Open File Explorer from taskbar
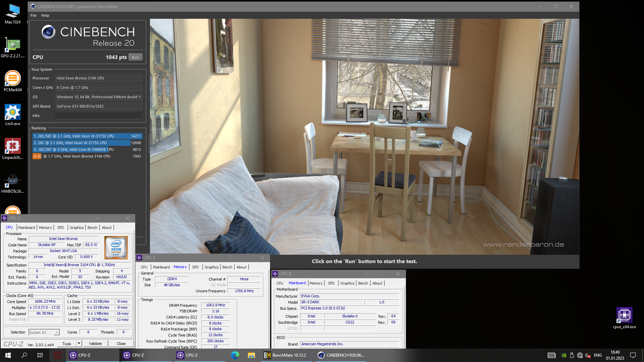 pyautogui.click(x=251, y=355)
